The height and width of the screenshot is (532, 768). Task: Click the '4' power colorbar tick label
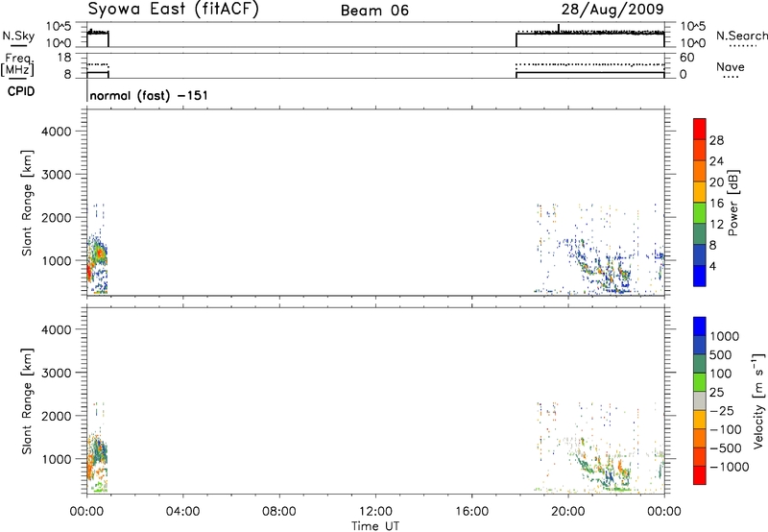point(712,266)
